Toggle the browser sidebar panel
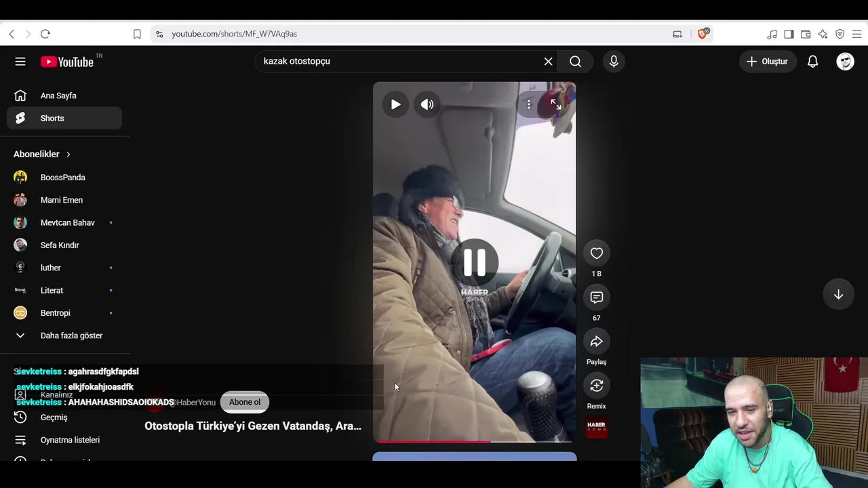 (x=789, y=34)
